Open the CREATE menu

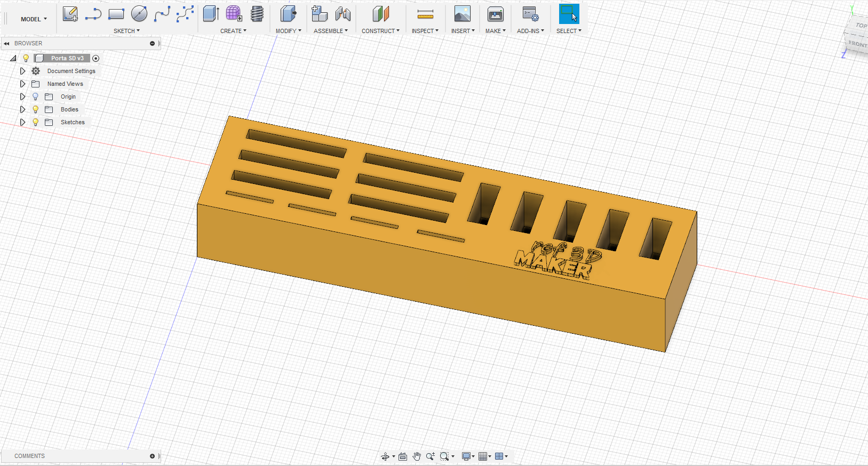[233, 31]
